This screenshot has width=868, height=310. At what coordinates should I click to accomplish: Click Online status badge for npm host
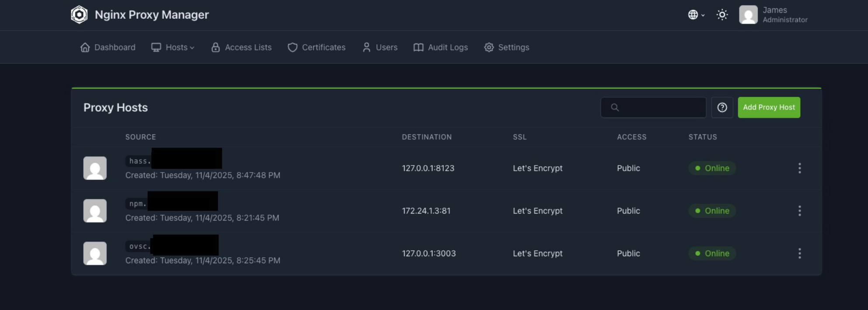click(x=712, y=211)
